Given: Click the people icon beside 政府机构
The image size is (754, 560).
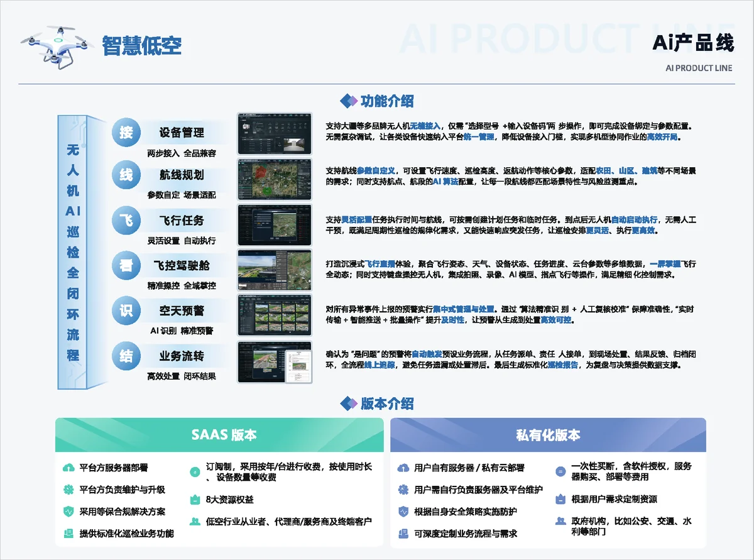Looking at the screenshot, I should click(x=560, y=521).
